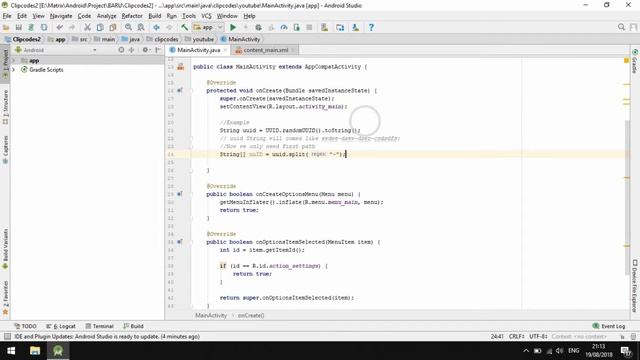Image resolution: width=640 pixels, height=360 pixels.
Task: Click override gutter icon beside onCreate
Action: (180, 90)
